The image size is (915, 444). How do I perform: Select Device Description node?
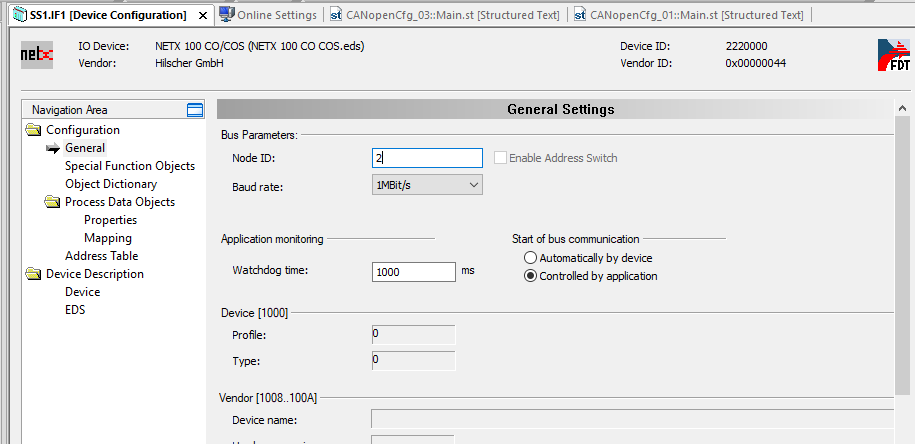click(95, 274)
